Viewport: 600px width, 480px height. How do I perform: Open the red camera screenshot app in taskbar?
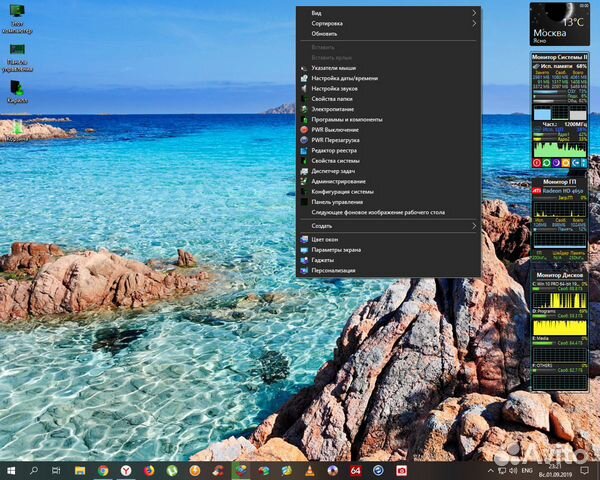point(401,470)
